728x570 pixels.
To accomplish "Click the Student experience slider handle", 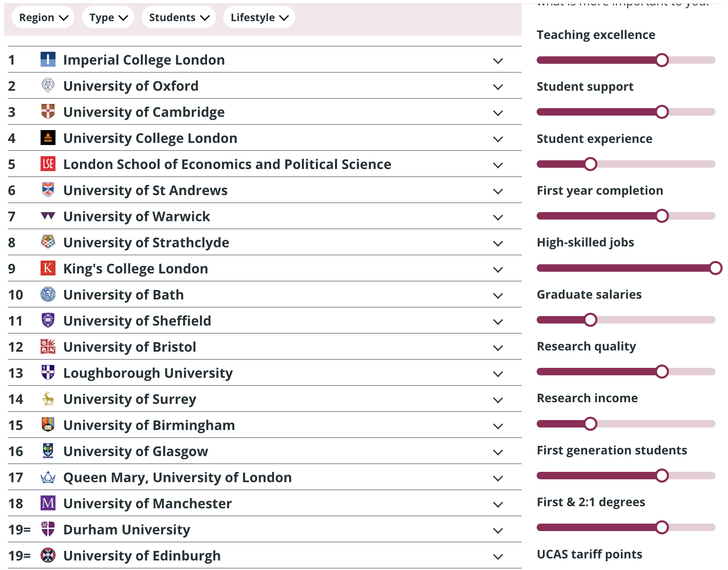I will pos(591,164).
